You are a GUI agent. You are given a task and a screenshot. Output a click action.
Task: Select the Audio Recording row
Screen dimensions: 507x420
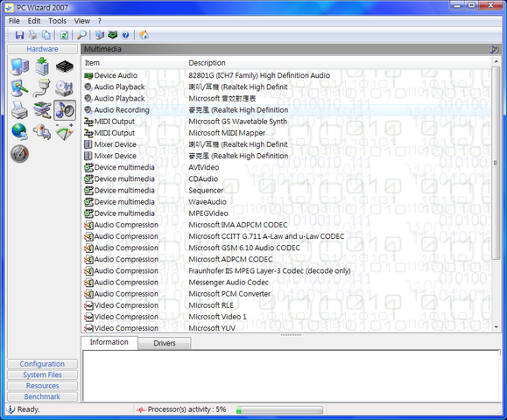pyautogui.click(x=286, y=110)
